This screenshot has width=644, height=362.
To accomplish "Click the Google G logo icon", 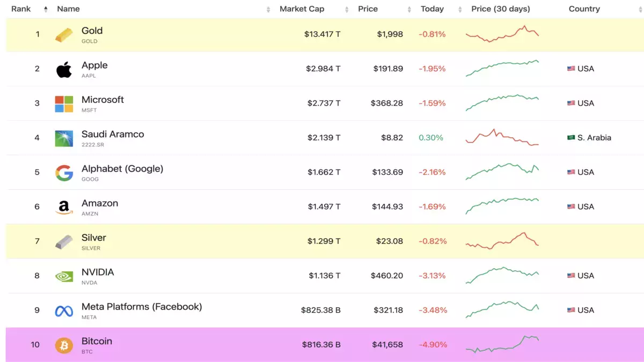I will click(64, 173).
